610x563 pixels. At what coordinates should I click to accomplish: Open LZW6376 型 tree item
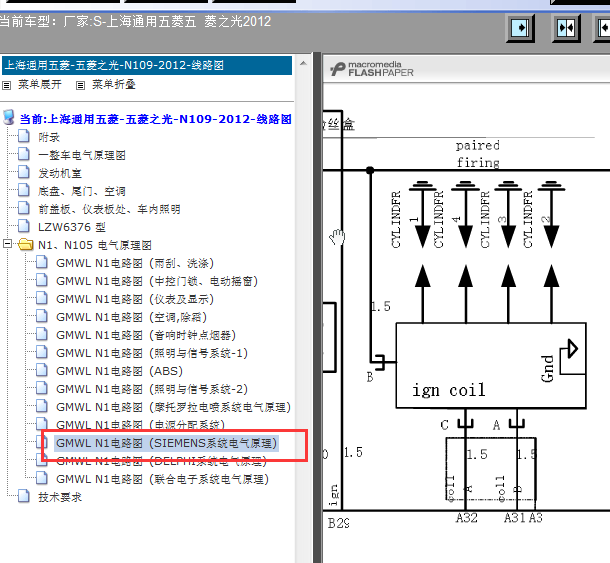click(x=72, y=227)
